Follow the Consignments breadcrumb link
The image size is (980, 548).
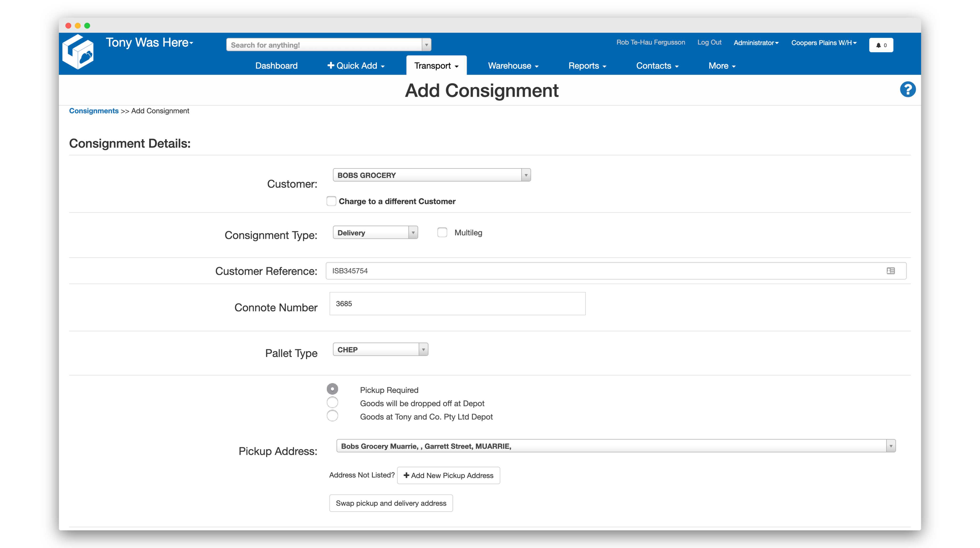[94, 111]
